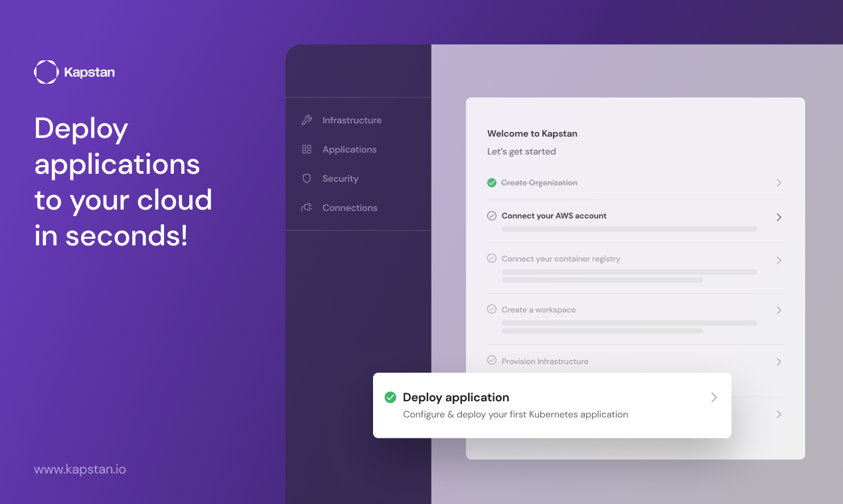Visit the www.kapstan.io link
Viewport: 843px width, 504px height.
(x=80, y=470)
